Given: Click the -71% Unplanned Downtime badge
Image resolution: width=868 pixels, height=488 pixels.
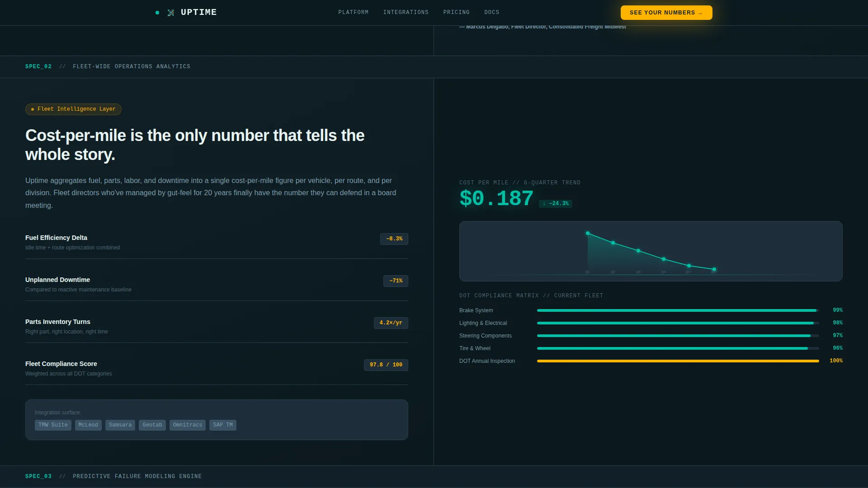Looking at the screenshot, I should [396, 281].
